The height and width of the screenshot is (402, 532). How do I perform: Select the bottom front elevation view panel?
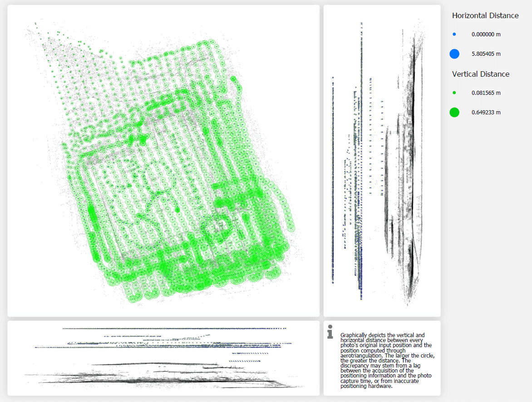coord(163,358)
